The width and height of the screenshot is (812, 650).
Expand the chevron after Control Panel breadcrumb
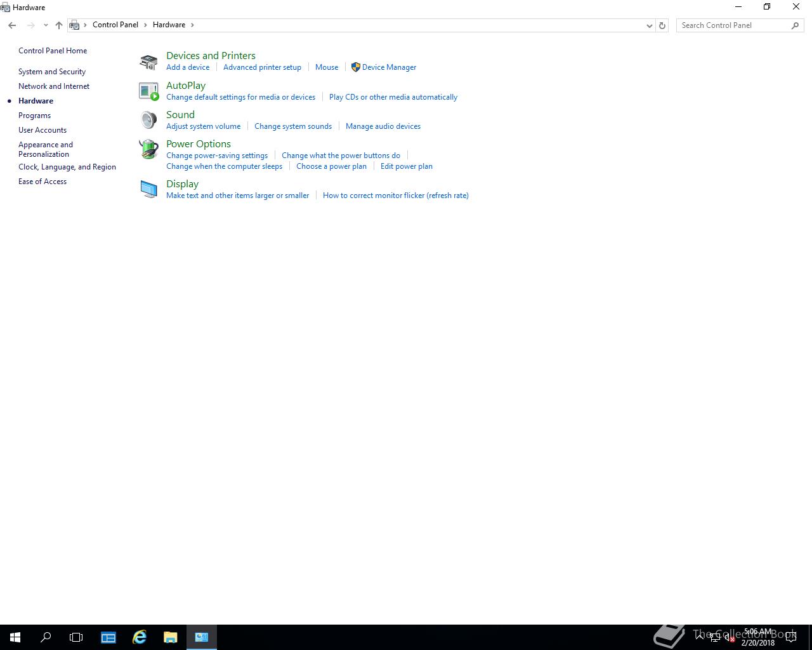click(x=145, y=25)
